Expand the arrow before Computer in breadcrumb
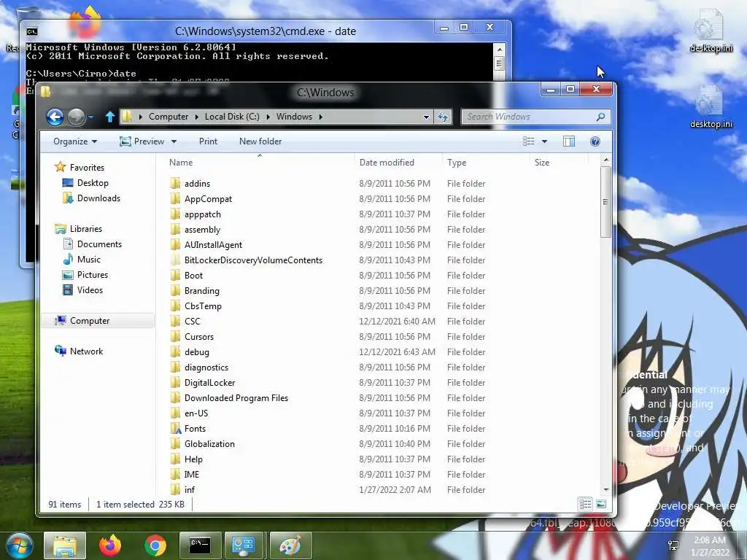Screen dimensions: 747x560 pyautogui.click(x=141, y=117)
